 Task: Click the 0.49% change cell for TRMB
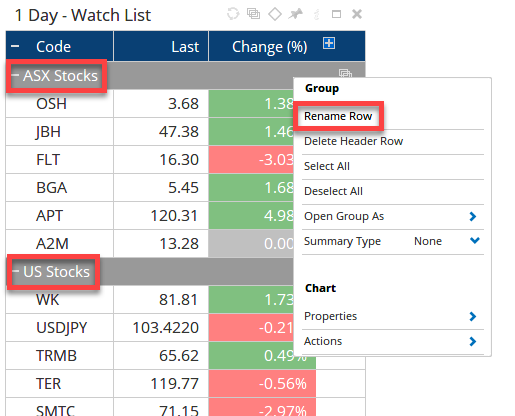(262, 355)
